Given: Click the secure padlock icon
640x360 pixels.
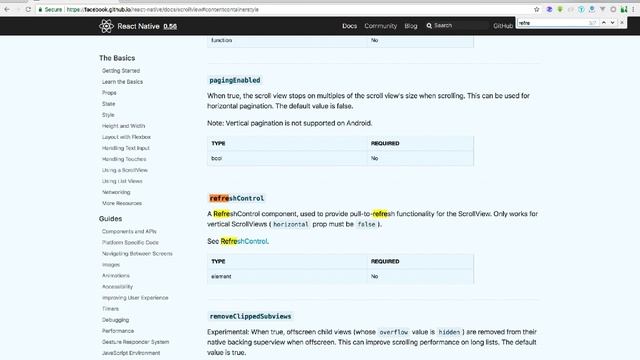Looking at the screenshot, I should 40,9.
